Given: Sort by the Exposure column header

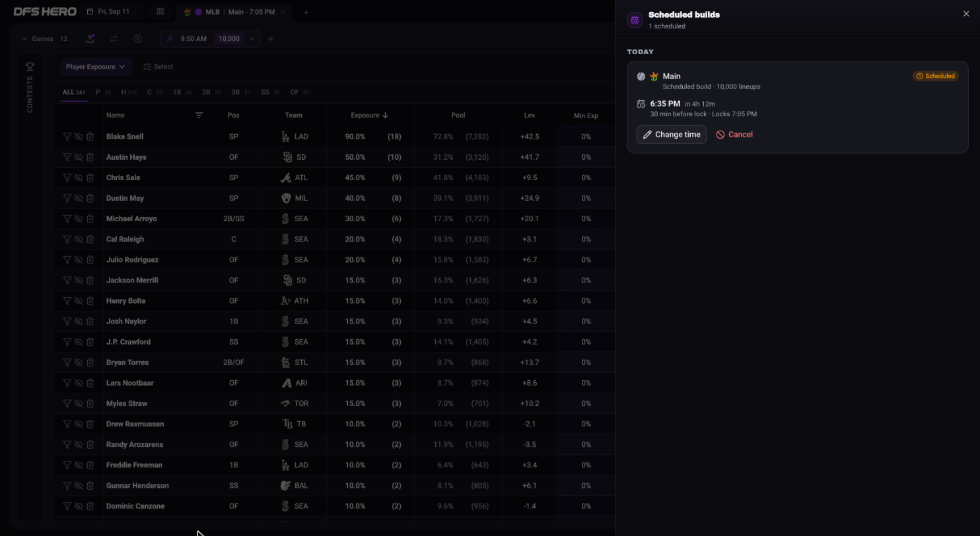Looking at the screenshot, I should click(x=369, y=115).
